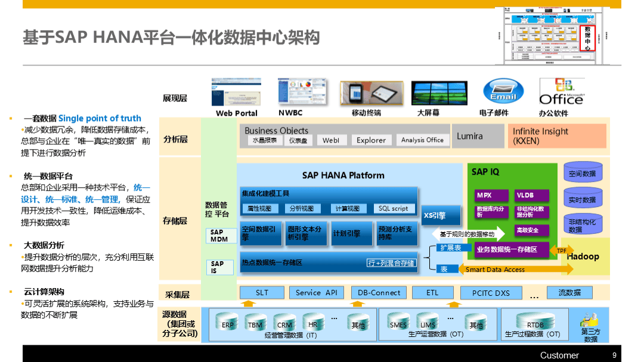The width and height of the screenshot is (644, 362).
Task: Click the 流数据 box
Action: pos(569,293)
